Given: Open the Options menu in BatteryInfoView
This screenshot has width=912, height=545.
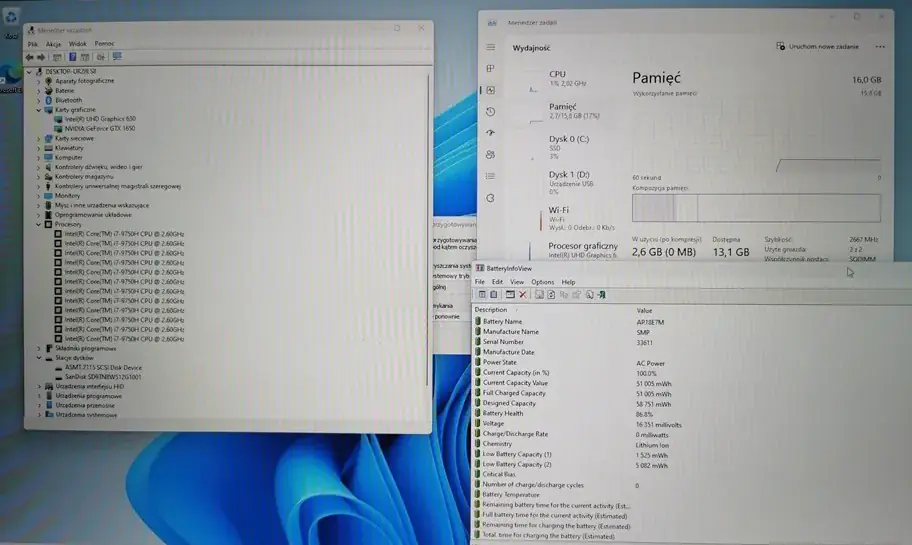Looking at the screenshot, I should tap(542, 282).
